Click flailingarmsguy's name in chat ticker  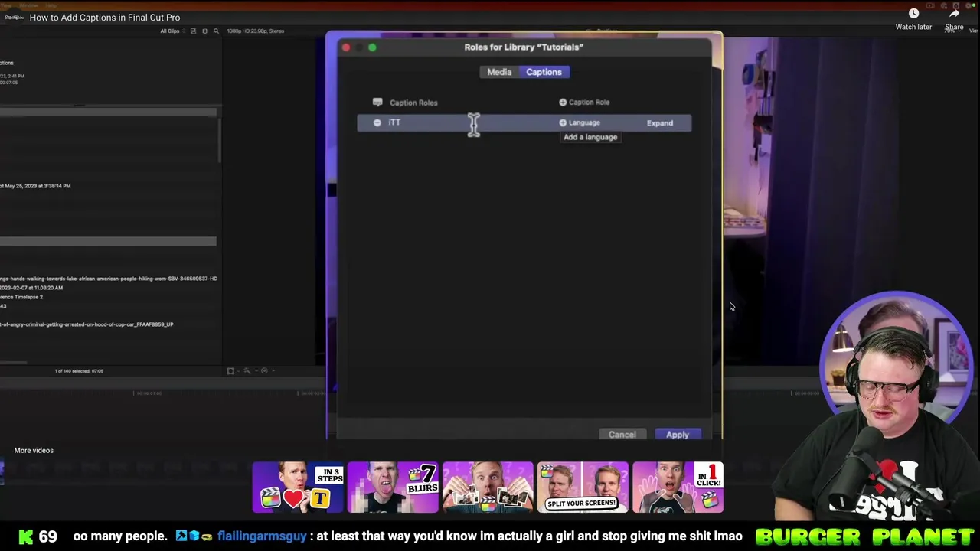point(262,536)
